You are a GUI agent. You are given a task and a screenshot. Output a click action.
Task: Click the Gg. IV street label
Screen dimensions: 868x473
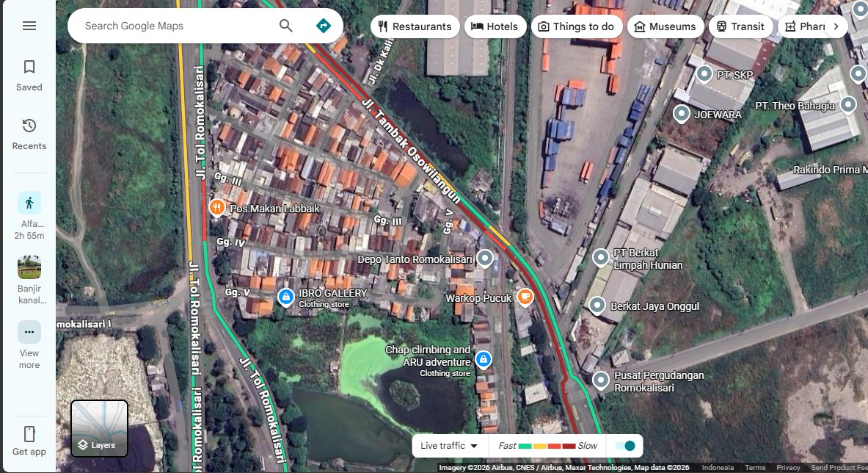231,242
